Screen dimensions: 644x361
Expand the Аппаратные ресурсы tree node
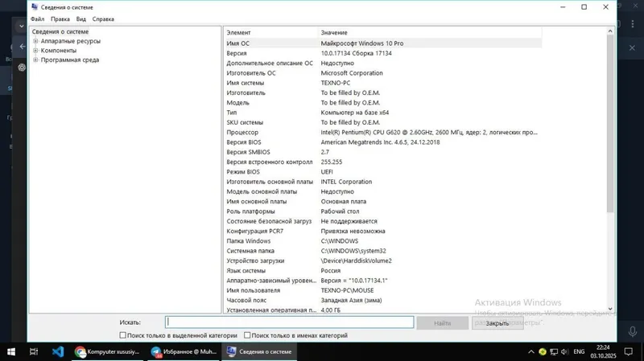coord(35,41)
